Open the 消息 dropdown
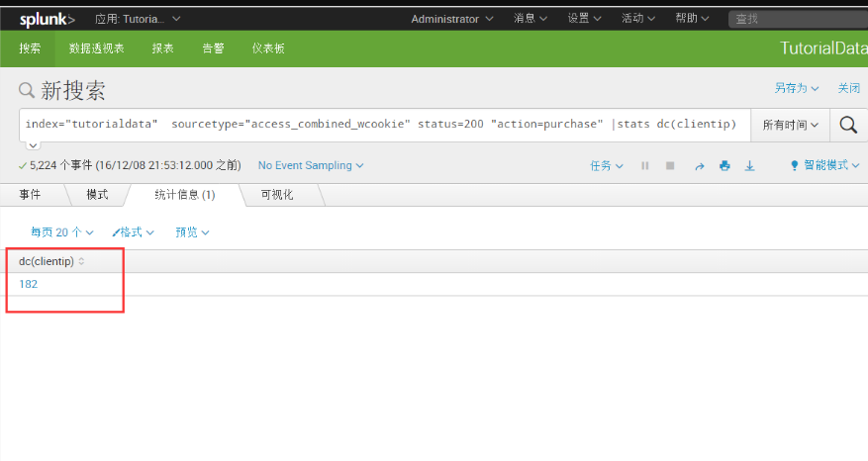Image resolution: width=868 pixels, height=461 pixels. [x=530, y=18]
